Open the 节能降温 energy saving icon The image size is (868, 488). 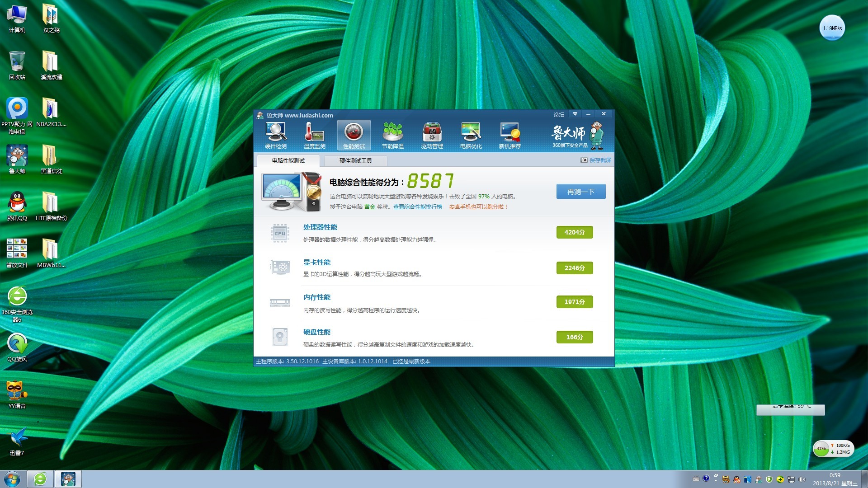392,135
